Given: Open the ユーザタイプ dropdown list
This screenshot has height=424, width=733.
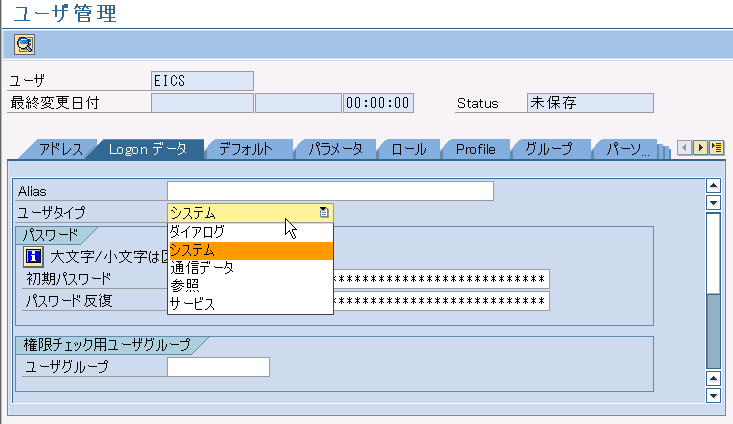Looking at the screenshot, I should pyautogui.click(x=323, y=212).
